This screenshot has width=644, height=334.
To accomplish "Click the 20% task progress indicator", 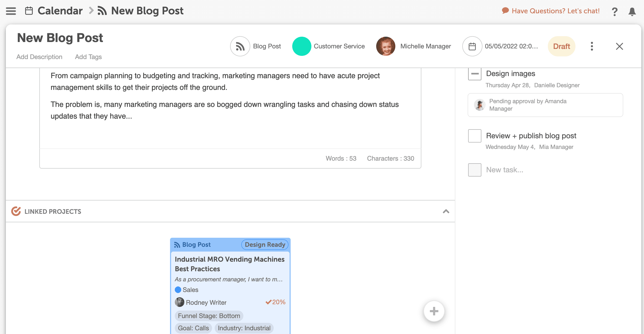I will tap(276, 302).
